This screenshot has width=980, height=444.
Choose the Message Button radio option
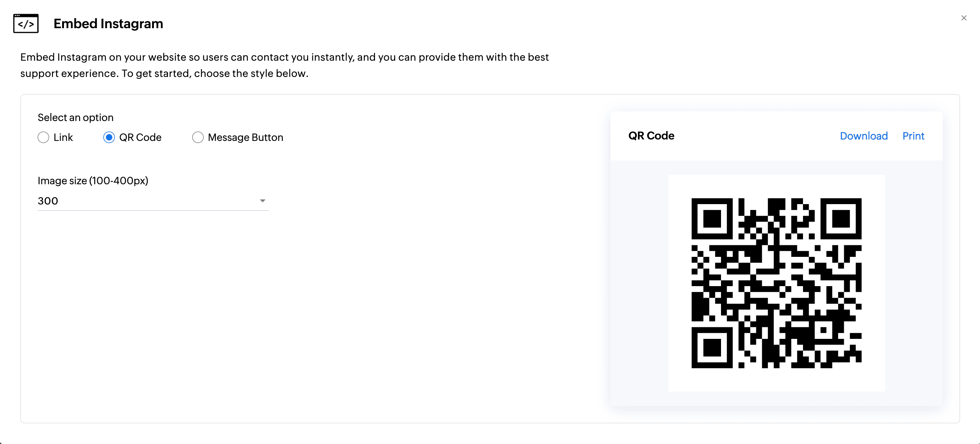pos(198,137)
